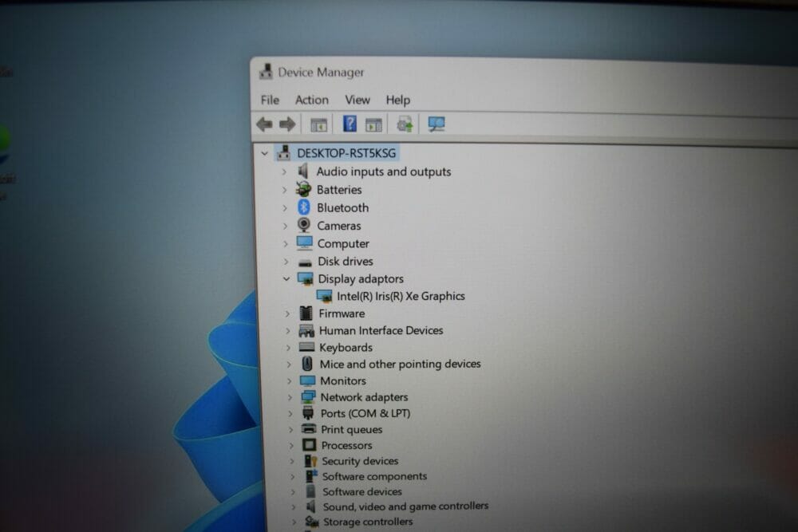Click the Ports (COM & LPT) icon
The image size is (798, 532).
tap(308, 413)
